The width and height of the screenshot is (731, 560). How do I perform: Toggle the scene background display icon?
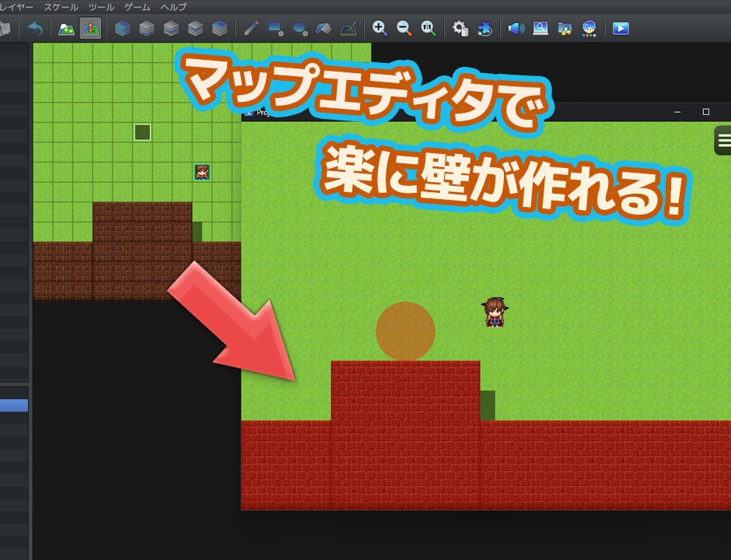[x=66, y=29]
